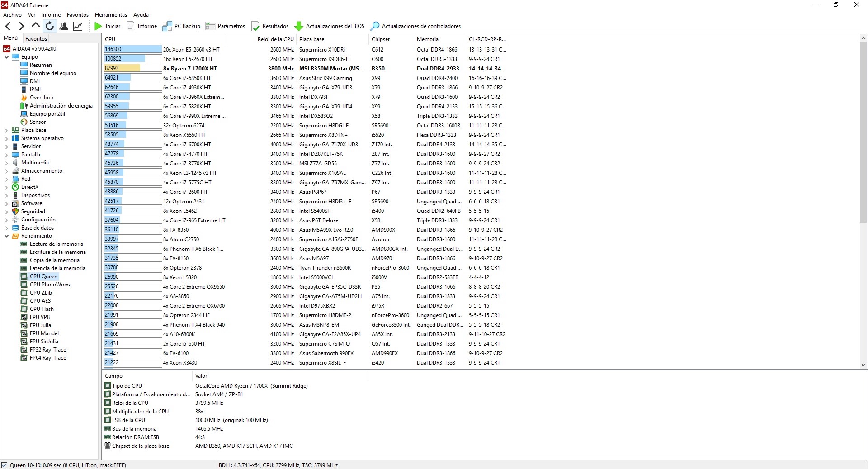This screenshot has width=868, height=469.
Task: Select the Overclock flame icon
Action: [24, 98]
